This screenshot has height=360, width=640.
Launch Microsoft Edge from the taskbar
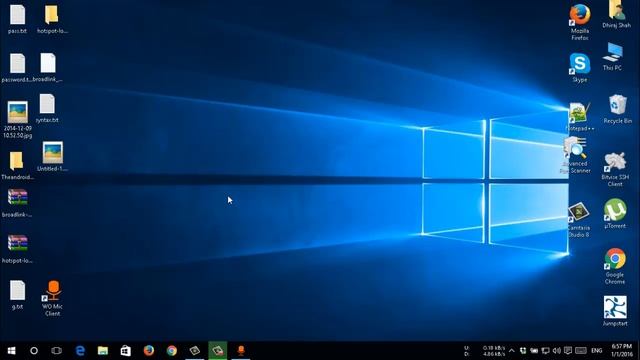coord(80,351)
